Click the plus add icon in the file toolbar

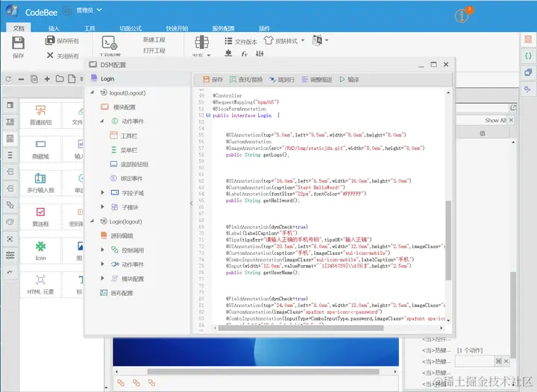[x=47, y=79]
